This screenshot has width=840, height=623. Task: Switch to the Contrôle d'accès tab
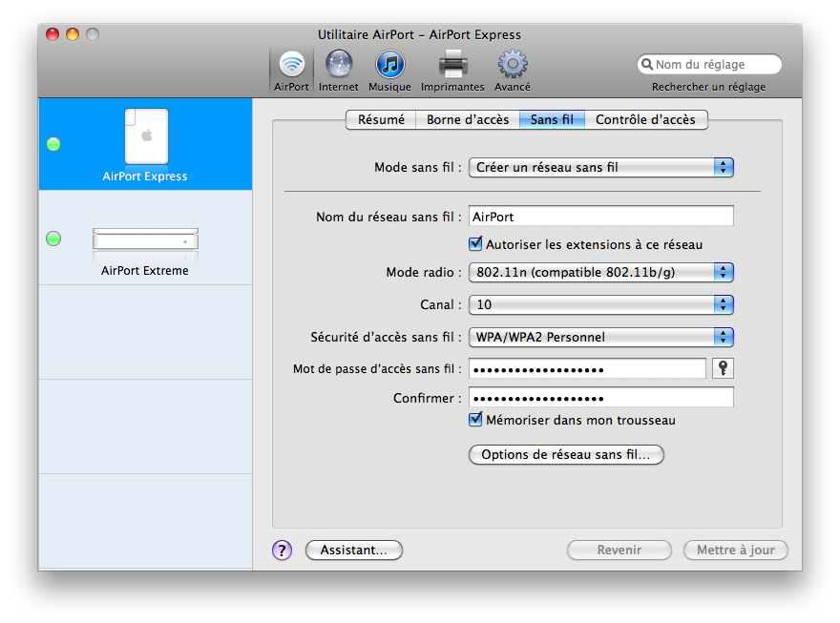[645, 119]
